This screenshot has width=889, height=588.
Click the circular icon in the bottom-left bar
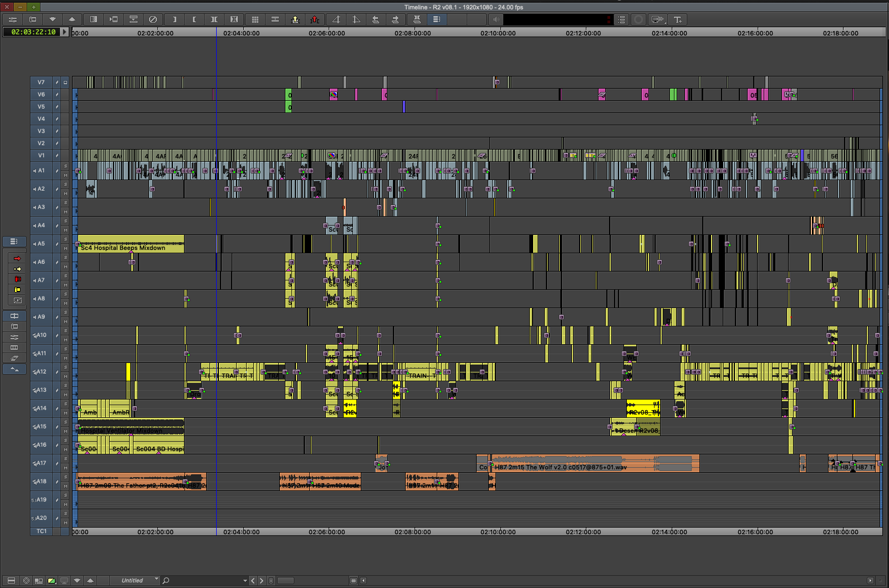pyautogui.click(x=25, y=581)
